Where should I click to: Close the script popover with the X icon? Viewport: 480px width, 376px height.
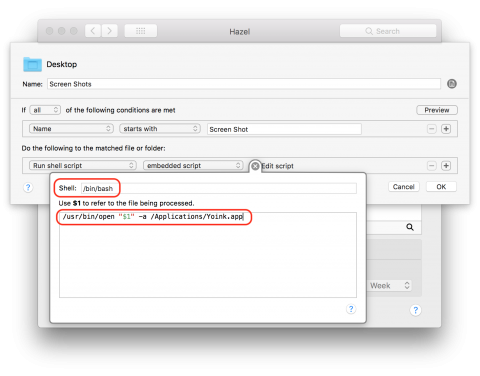pyautogui.click(x=255, y=166)
